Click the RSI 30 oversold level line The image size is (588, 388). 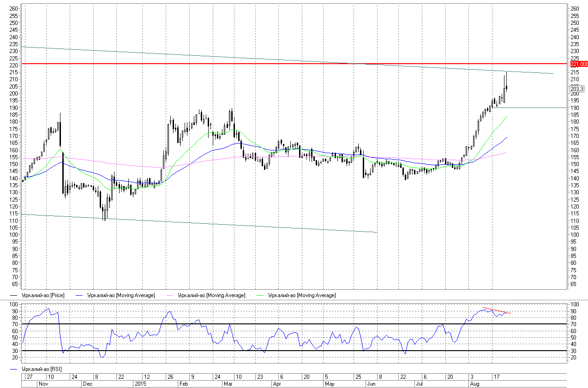[x=277, y=351]
